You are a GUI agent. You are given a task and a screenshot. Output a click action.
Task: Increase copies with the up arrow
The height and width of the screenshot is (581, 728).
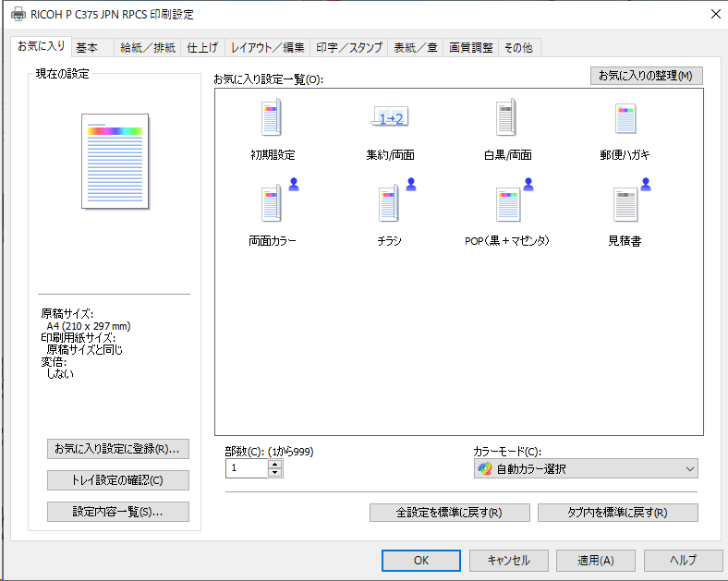coord(274,464)
